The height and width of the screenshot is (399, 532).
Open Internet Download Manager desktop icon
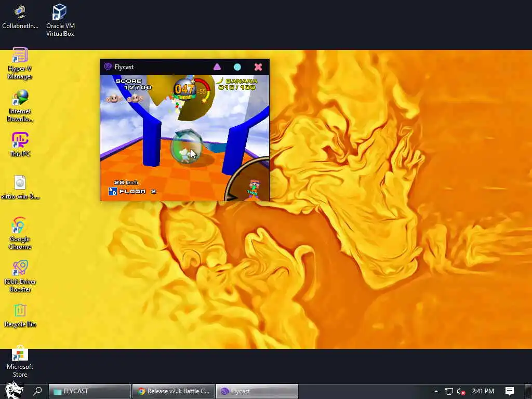20,105
